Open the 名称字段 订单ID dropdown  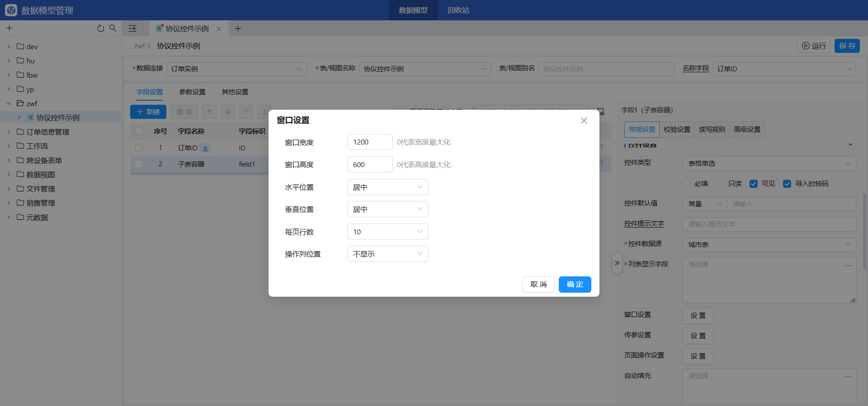(784, 69)
